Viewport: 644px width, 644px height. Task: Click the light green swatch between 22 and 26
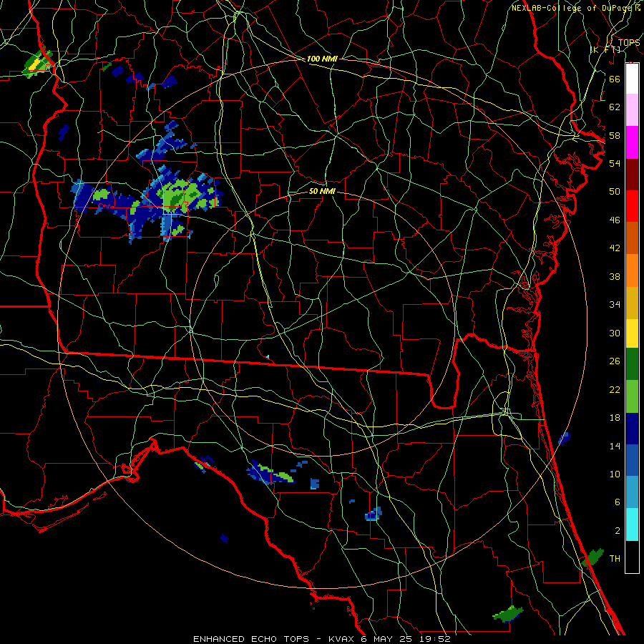(632, 396)
